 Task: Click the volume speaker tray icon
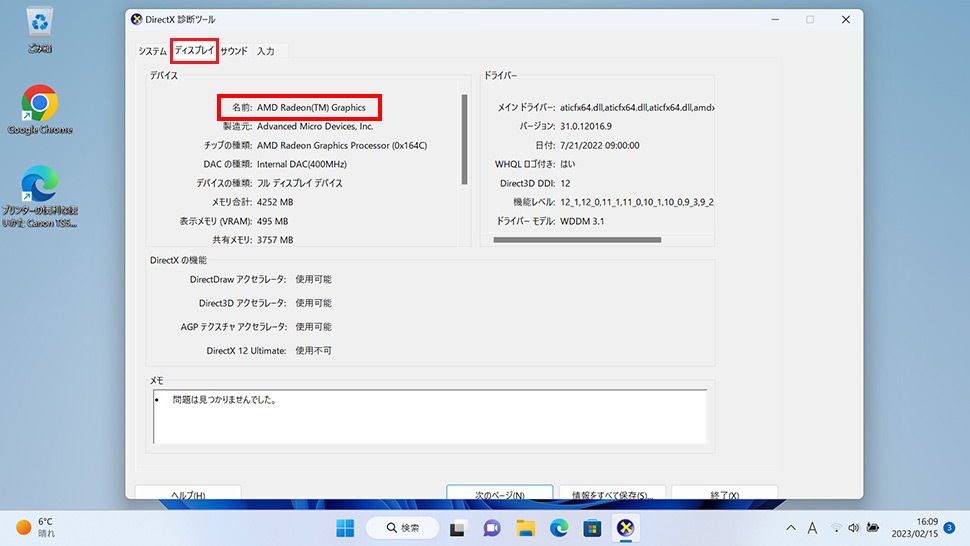[x=854, y=528]
